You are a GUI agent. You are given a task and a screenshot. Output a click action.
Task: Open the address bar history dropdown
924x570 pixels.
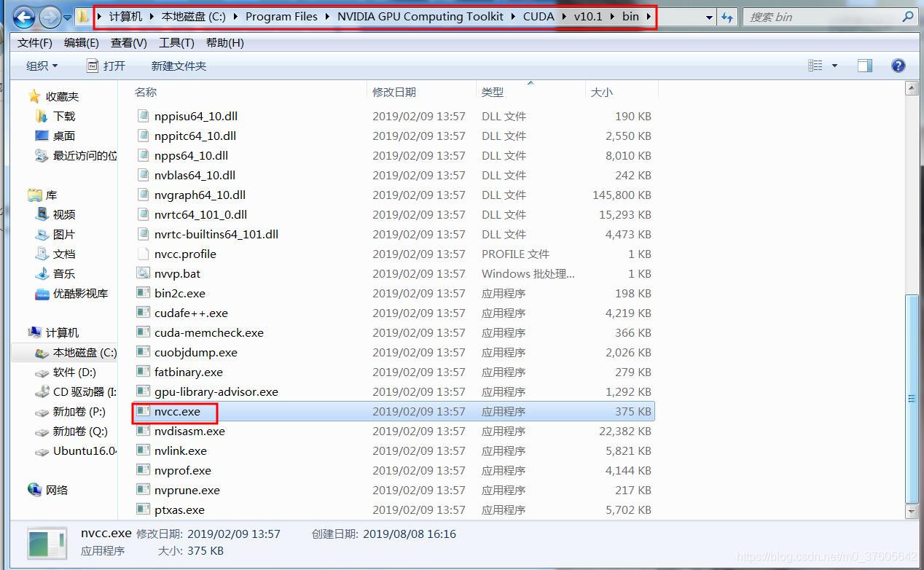coord(709,17)
